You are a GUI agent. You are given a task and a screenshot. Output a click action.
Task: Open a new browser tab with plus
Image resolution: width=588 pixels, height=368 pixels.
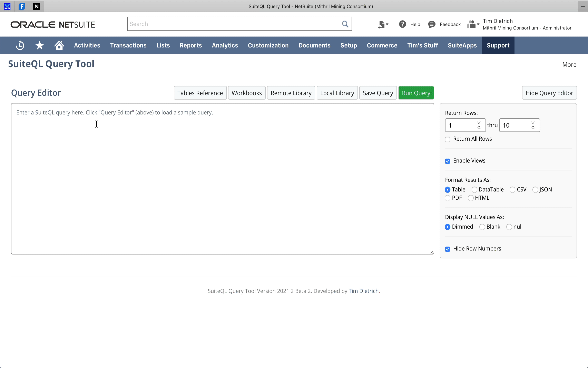point(583,7)
